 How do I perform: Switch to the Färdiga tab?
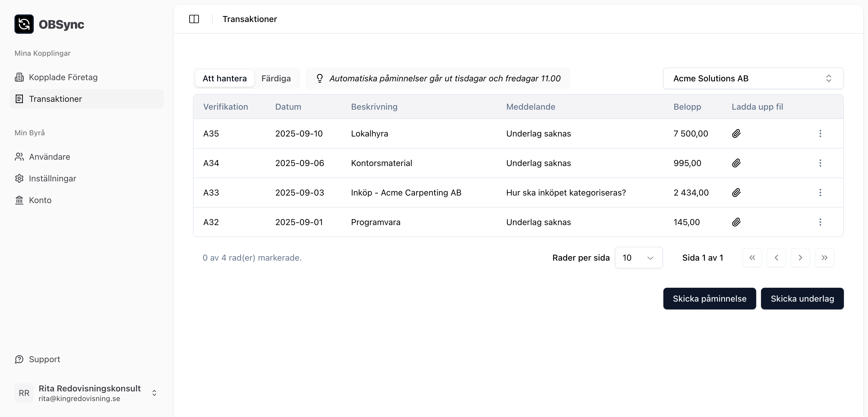pyautogui.click(x=276, y=78)
